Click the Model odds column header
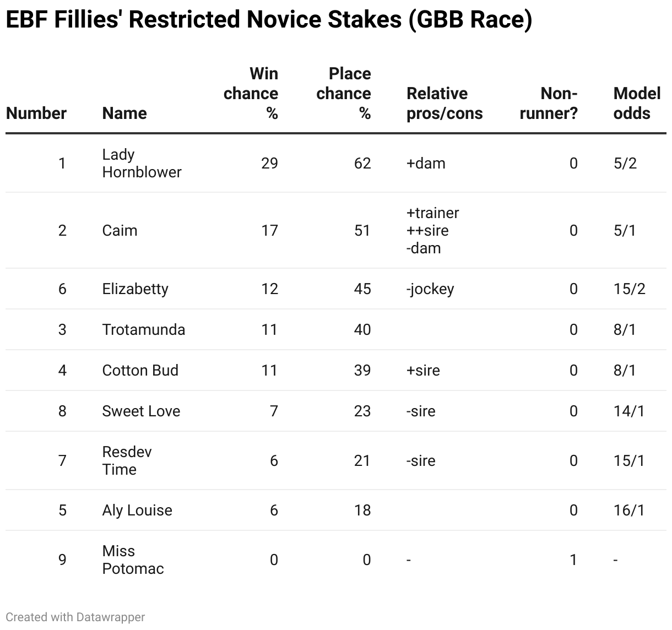This screenshot has width=672, height=630. (637, 104)
